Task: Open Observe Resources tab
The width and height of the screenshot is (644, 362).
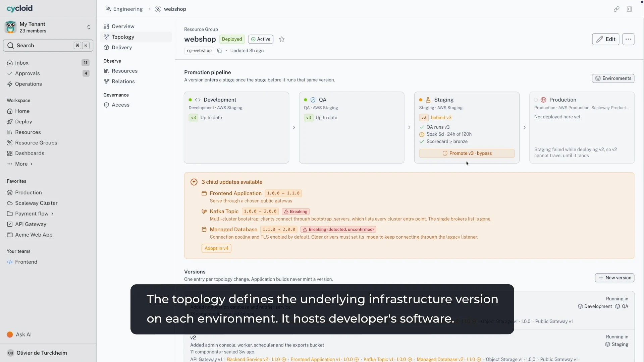Action: [136, 71]
